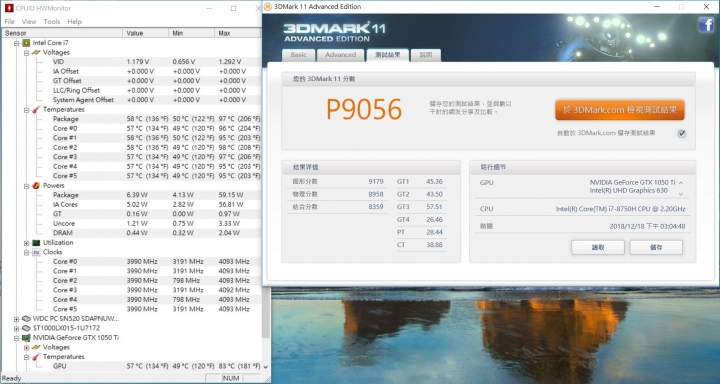Collapse the Clocks node
Screen dimensions: 720x384
coord(27,252)
